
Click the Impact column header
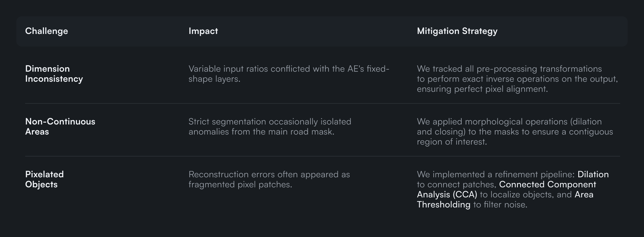[x=203, y=31]
